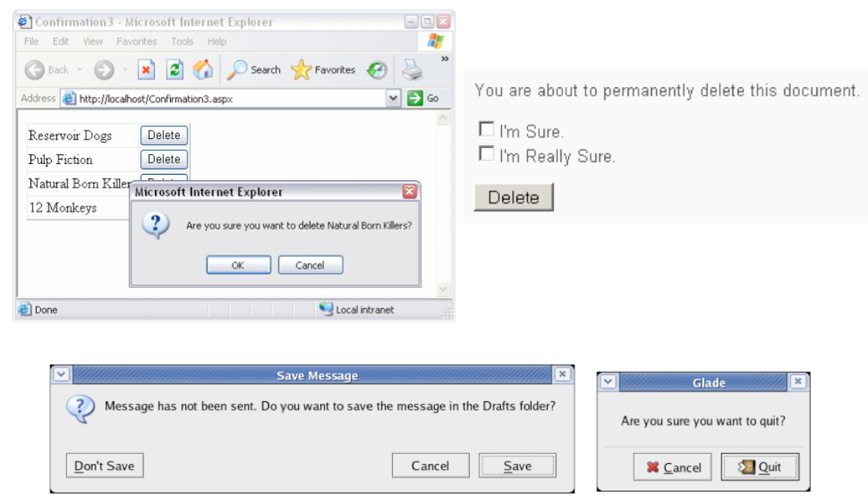This screenshot has height=502, width=868.
Task: Click Don't Save in Save Message dialog
Action: click(104, 466)
